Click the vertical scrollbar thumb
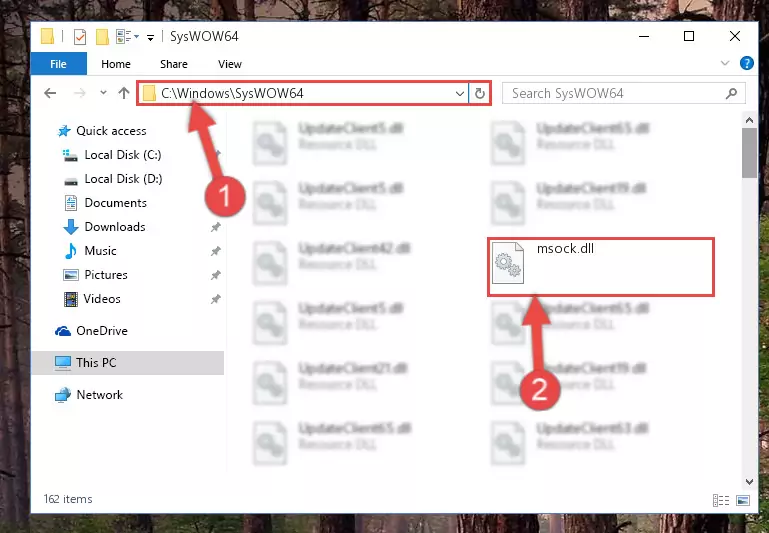 click(749, 153)
